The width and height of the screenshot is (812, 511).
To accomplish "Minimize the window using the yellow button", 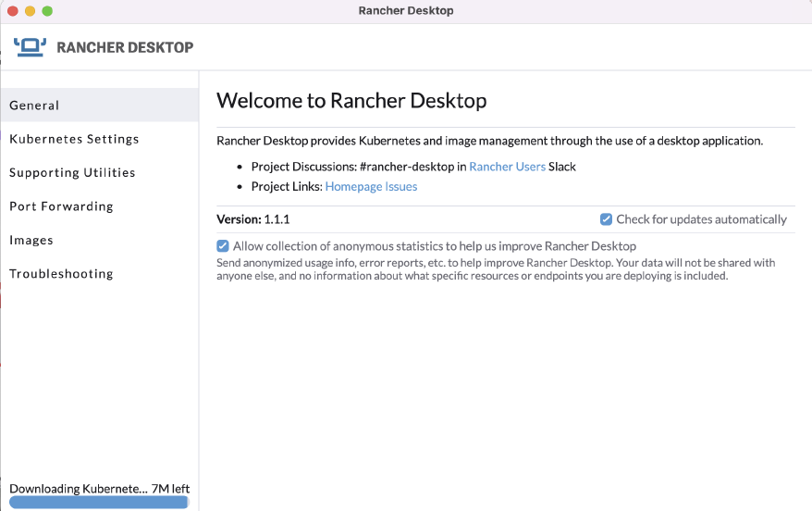I will coord(30,11).
